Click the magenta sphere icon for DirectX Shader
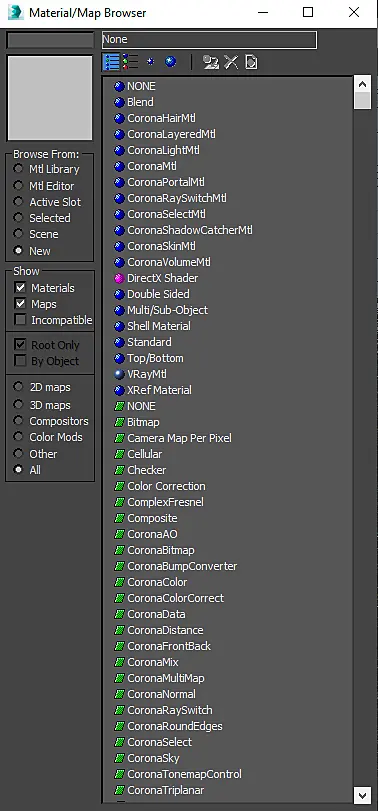 point(119,278)
